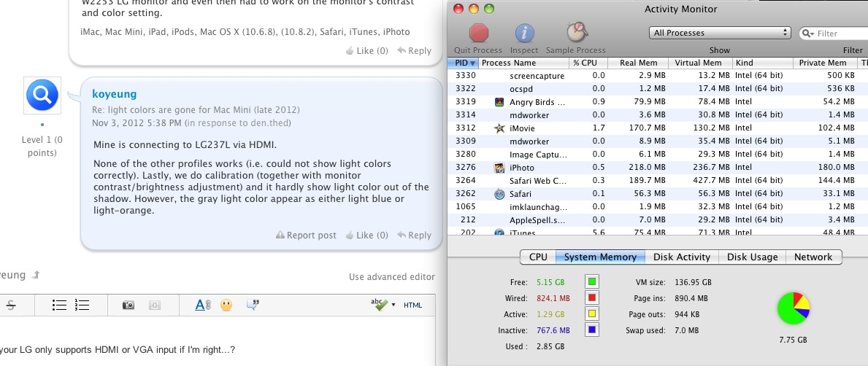Click the Sample Process icon
The width and height of the screenshot is (868, 366).
coord(576,33)
